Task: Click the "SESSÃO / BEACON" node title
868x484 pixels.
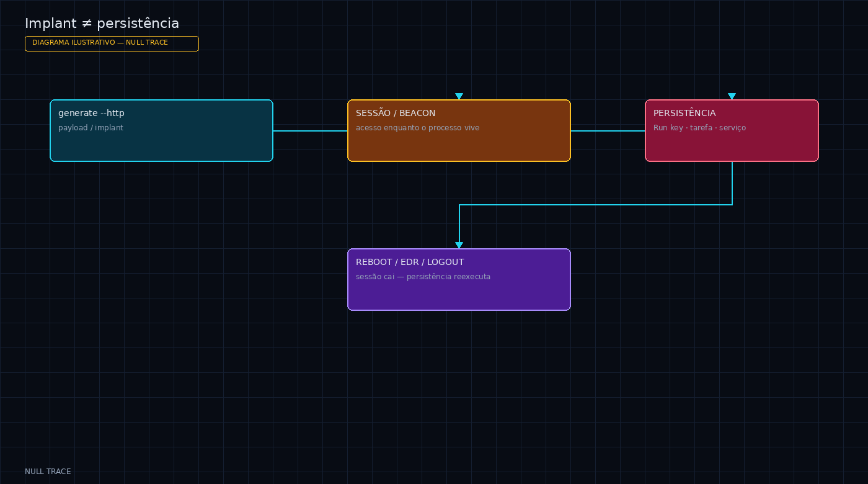Action: (396, 113)
